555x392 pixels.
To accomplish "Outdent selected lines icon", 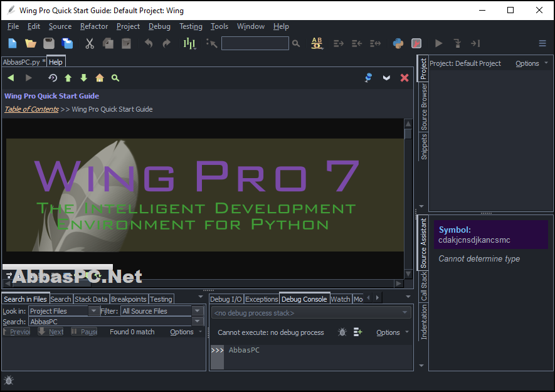I will point(357,43).
